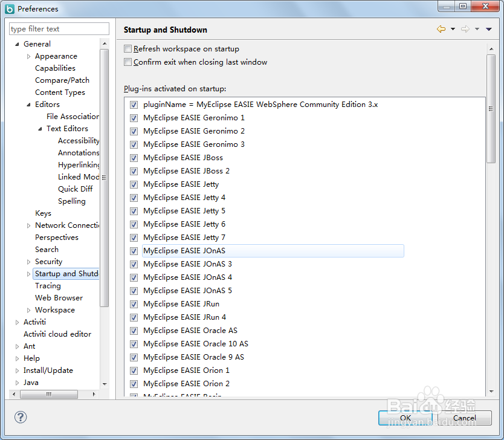Click the tree vertical scrollbar thumb
This screenshot has width=504, height=440.
tap(105, 178)
